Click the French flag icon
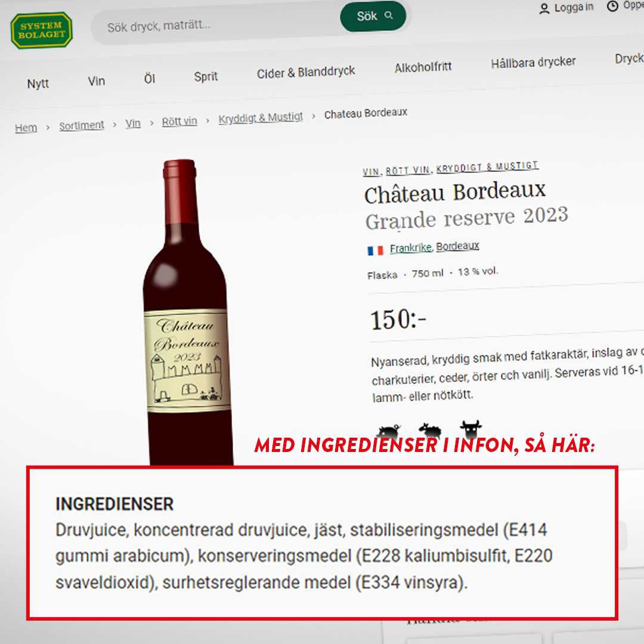Viewport: 644px width, 644px height. point(375,250)
